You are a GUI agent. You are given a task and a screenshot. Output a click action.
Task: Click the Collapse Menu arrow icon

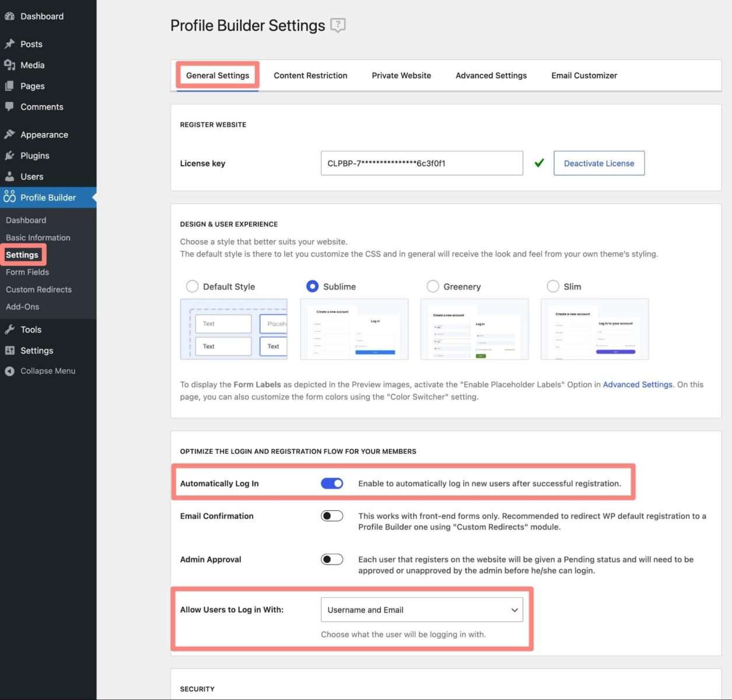pyautogui.click(x=9, y=371)
